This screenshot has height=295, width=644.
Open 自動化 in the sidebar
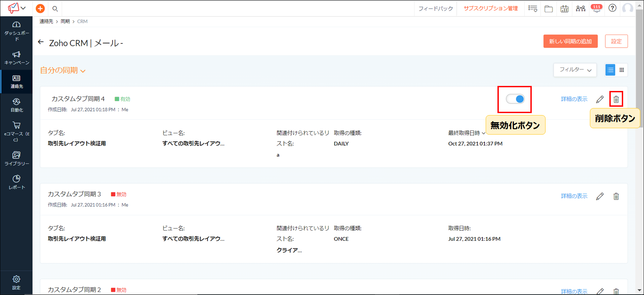pyautogui.click(x=16, y=105)
